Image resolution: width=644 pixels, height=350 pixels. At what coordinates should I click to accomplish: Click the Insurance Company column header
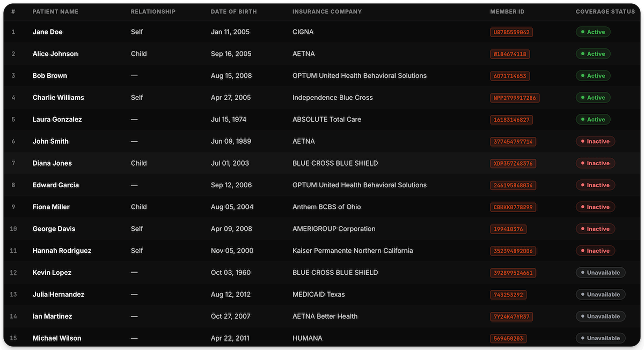coord(327,12)
